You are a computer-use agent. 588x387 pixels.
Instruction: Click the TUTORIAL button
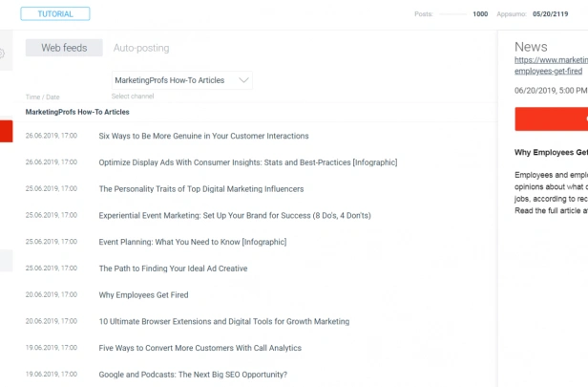55,14
